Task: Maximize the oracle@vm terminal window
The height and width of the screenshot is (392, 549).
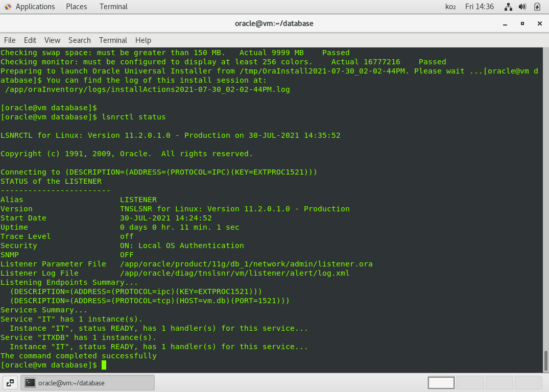Action: (x=522, y=24)
